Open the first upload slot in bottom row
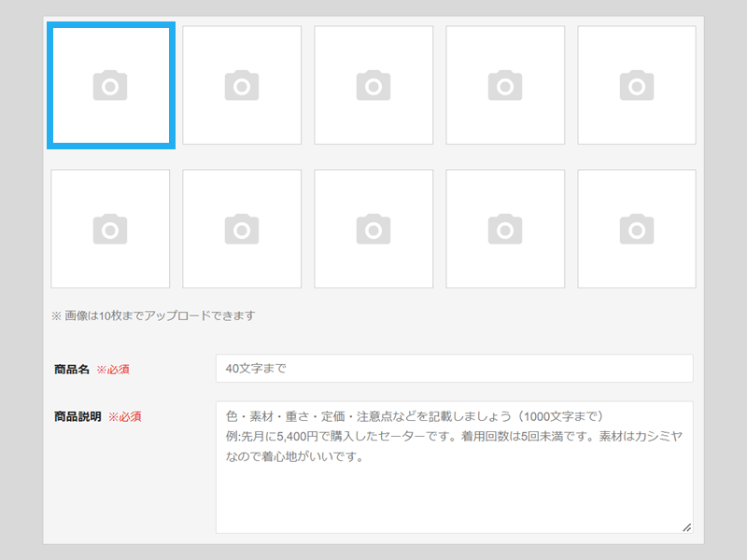This screenshot has height=560, width=747. tap(110, 229)
